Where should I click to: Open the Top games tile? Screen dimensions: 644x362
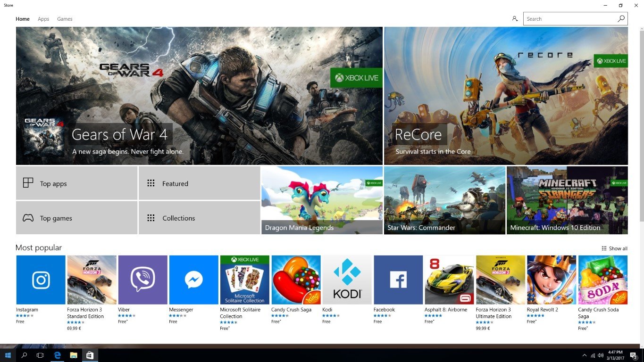coord(76,218)
